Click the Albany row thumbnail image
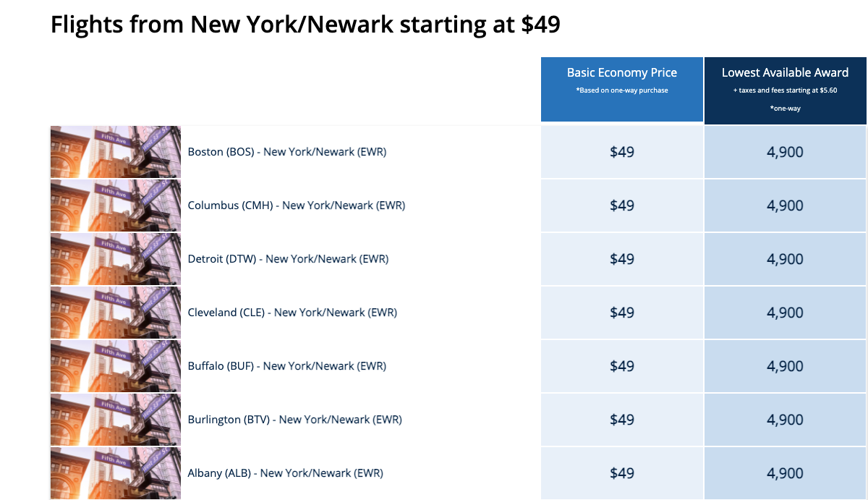 click(x=116, y=473)
